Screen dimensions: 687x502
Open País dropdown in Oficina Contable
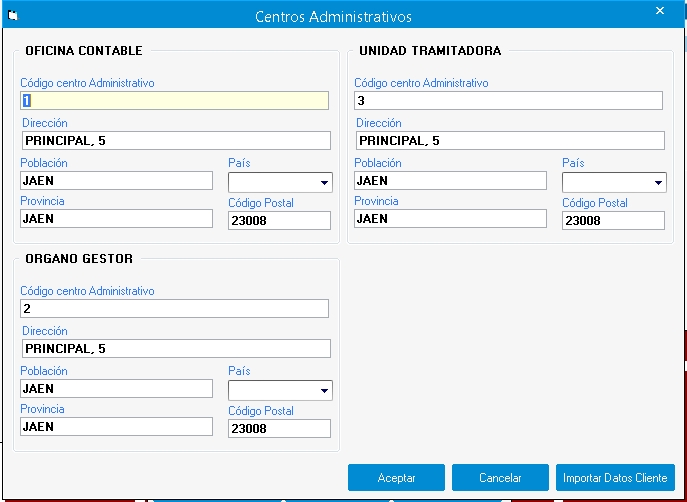280,182
